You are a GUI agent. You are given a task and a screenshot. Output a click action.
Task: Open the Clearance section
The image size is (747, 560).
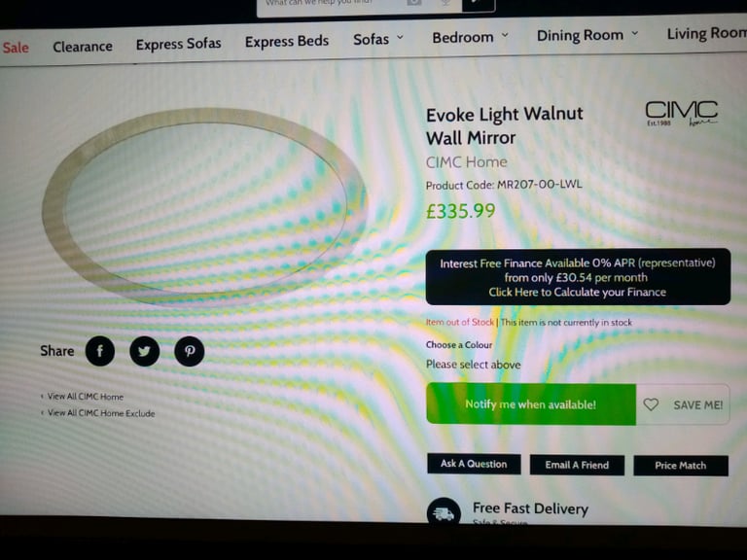(x=83, y=47)
